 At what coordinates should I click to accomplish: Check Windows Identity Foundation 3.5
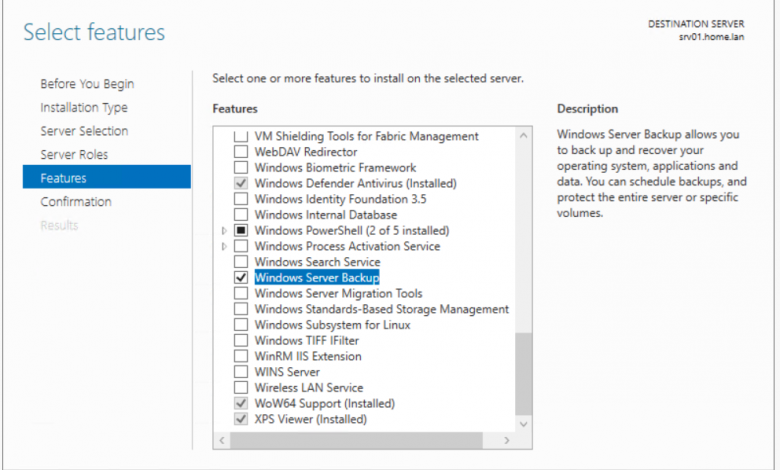[241, 199]
